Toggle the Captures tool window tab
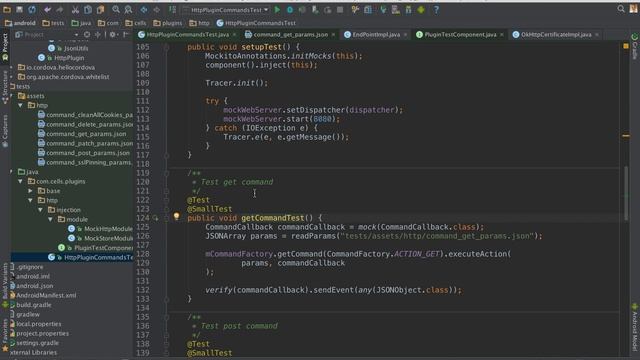The image size is (640, 360). click(5, 131)
